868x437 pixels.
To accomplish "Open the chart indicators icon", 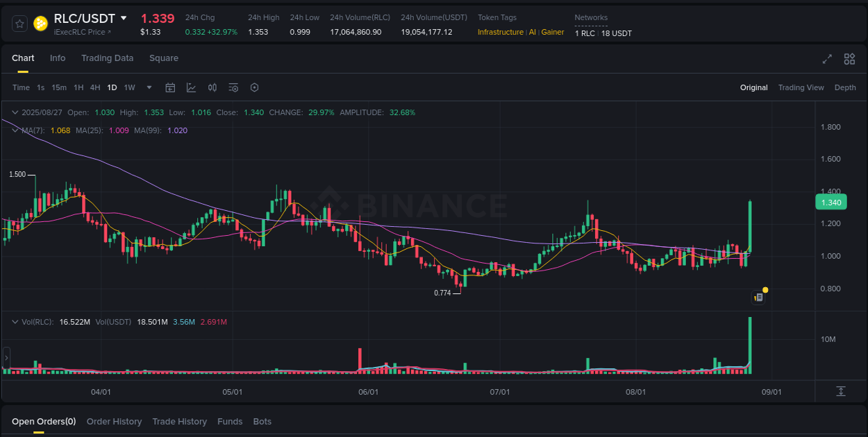I will coord(191,87).
